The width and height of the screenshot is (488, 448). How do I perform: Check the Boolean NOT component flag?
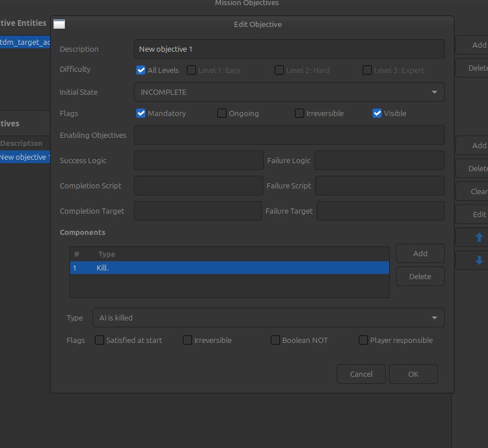pyautogui.click(x=275, y=340)
